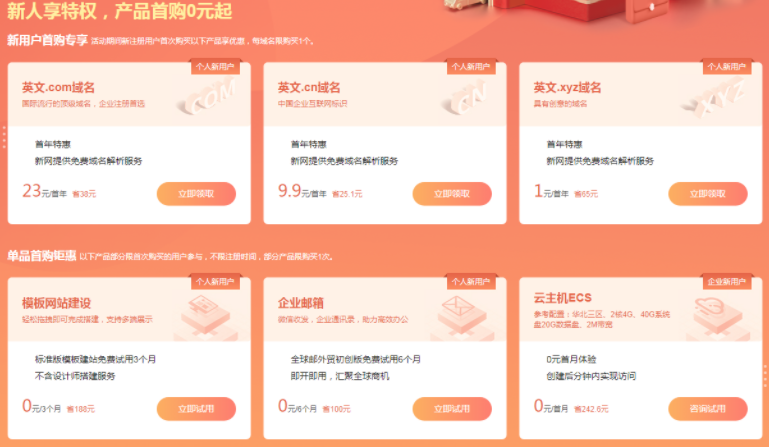Click 企业新用户 tag on ECS card

(727, 282)
